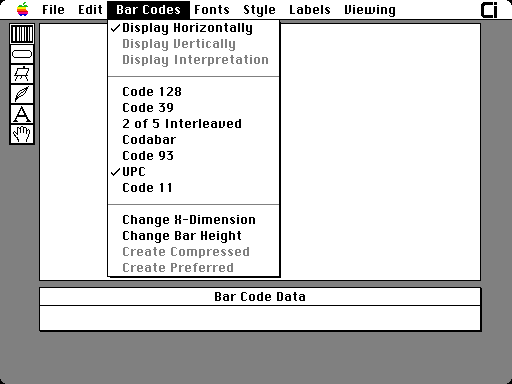This screenshot has height=384, width=512.
Task: Click the Ci application icon in menu bar
Action: (489, 10)
